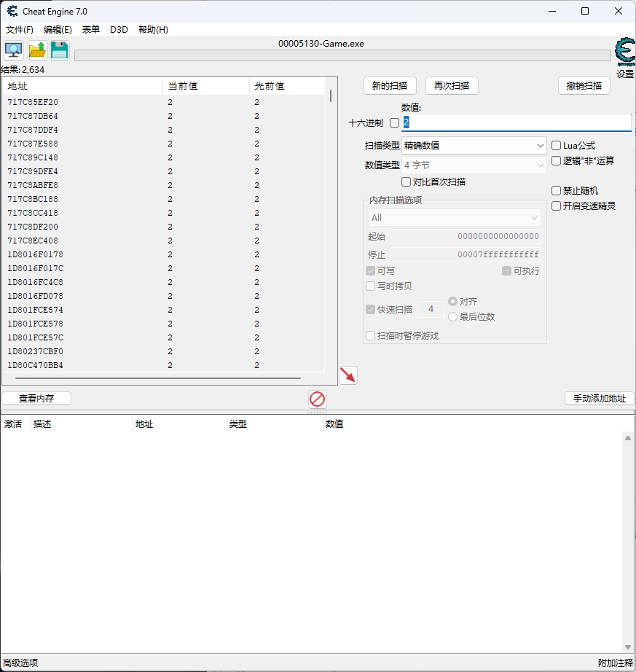
Task: Click the Cheat Engine logo settings icon
Action: point(625,52)
